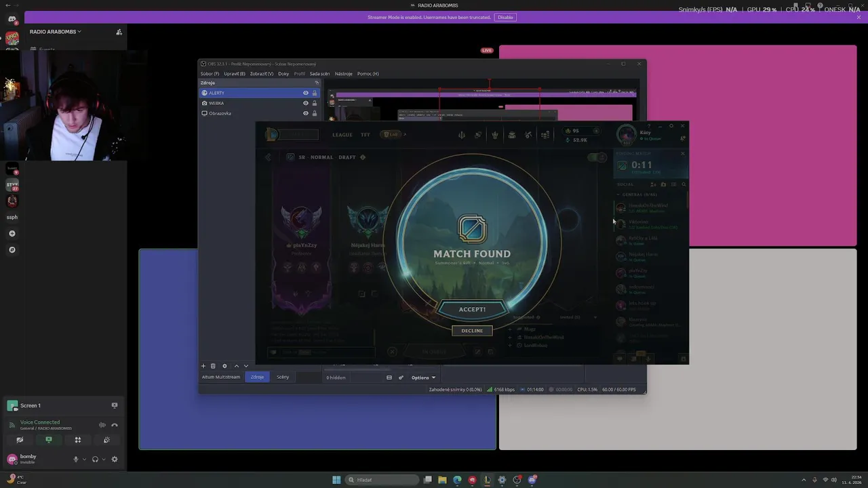This screenshot has height=488, width=868.
Task: Open League client loot icon
Action: 528,135
